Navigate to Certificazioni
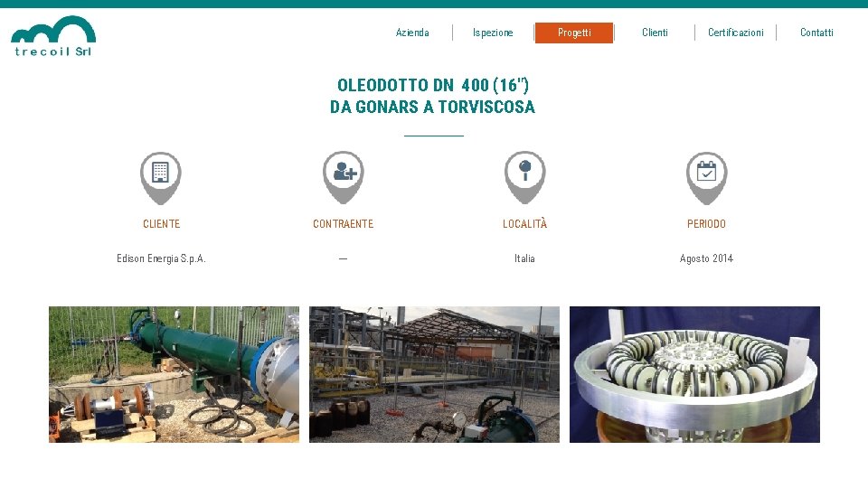This screenshot has height=488, width=868. [736, 33]
